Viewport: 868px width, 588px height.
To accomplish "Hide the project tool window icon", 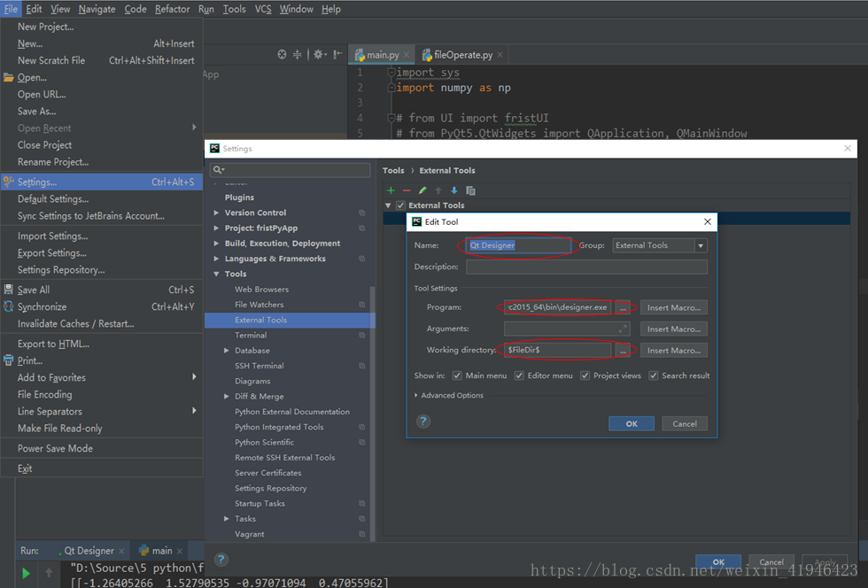I will (x=337, y=54).
